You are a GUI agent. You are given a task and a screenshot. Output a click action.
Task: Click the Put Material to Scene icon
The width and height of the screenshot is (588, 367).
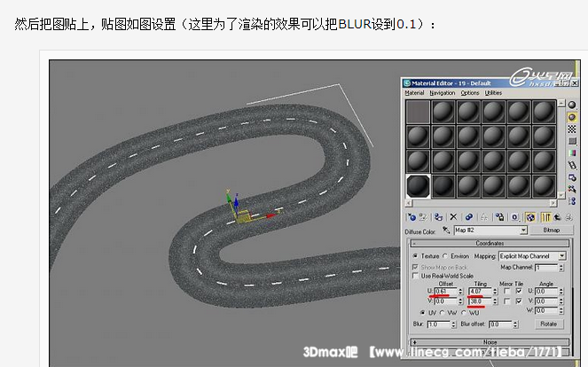point(423,217)
